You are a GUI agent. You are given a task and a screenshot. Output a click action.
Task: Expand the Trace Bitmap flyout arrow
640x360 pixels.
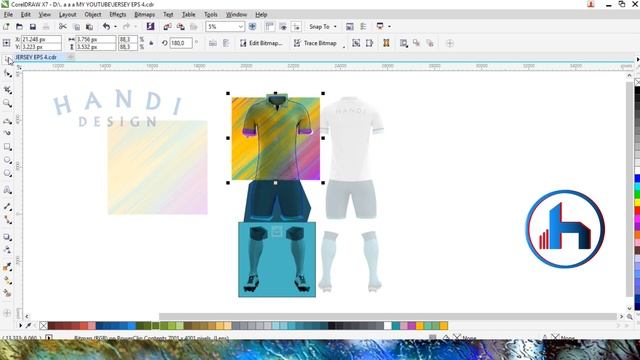click(344, 47)
